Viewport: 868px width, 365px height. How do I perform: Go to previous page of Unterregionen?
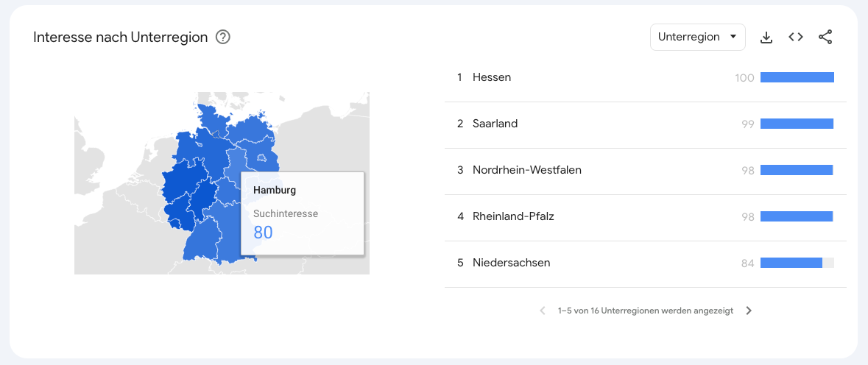543,311
